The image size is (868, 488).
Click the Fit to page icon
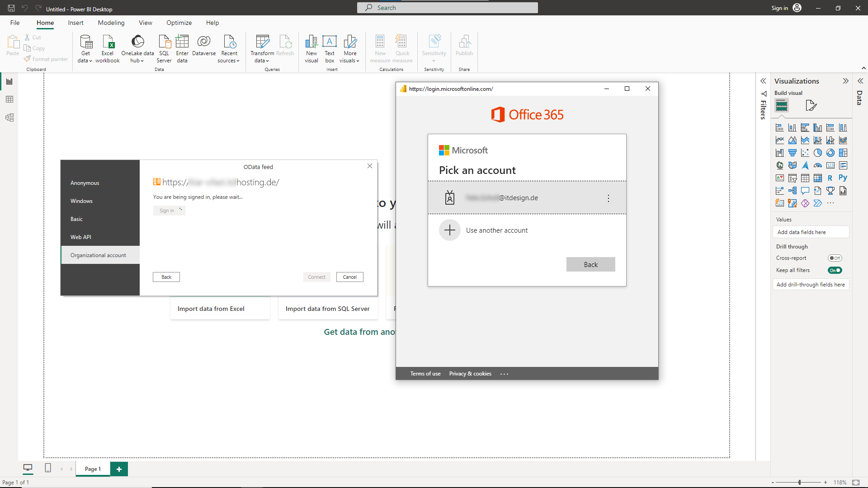(x=856, y=483)
